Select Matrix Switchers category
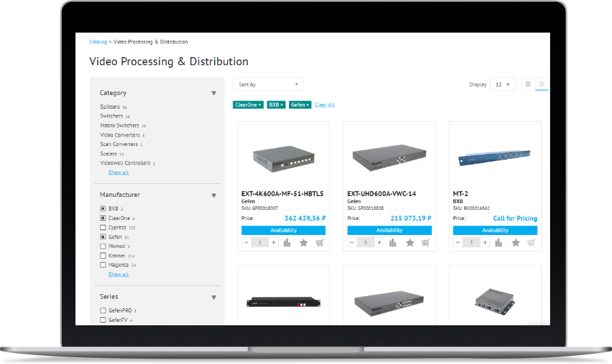This screenshot has width=612, height=364. point(120,126)
